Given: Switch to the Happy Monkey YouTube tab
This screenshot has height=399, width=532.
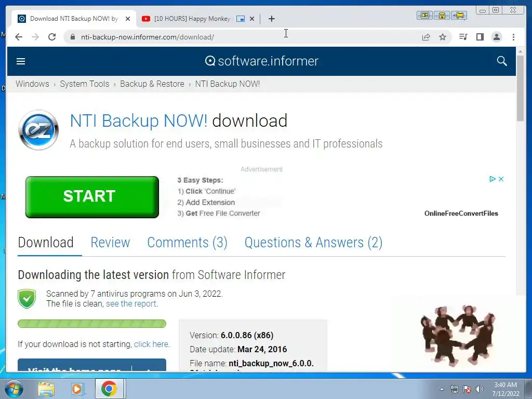Looking at the screenshot, I should [192, 19].
